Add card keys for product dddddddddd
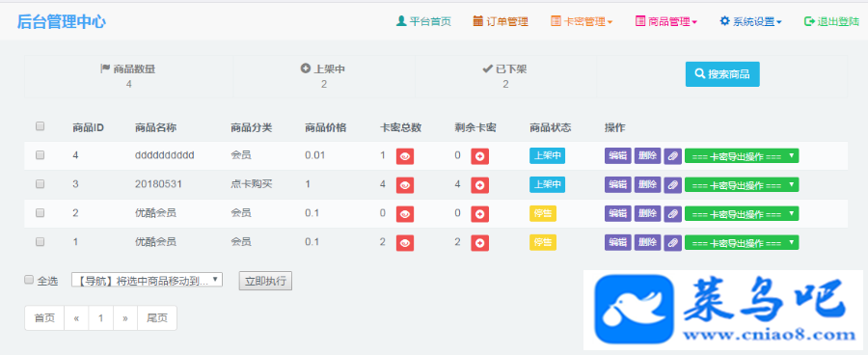 (480, 156)
